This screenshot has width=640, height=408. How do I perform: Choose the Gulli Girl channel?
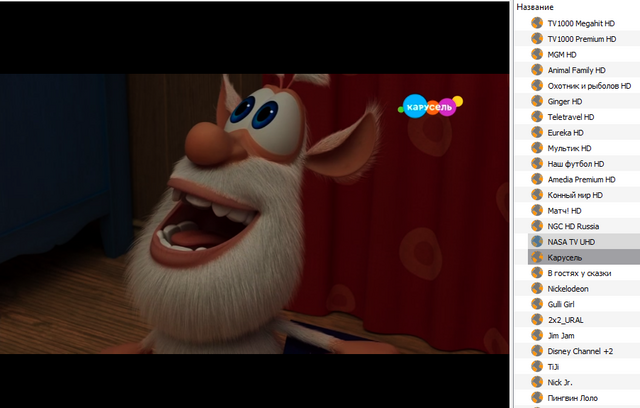coord(561,304)
